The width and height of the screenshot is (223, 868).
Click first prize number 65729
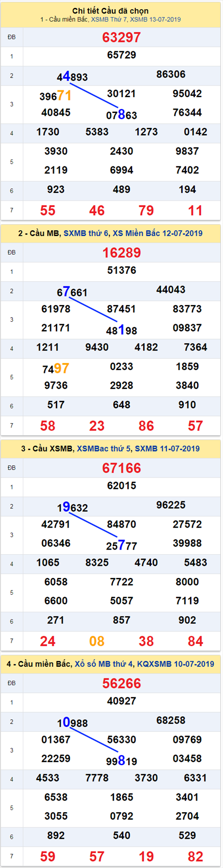(122, 55)
